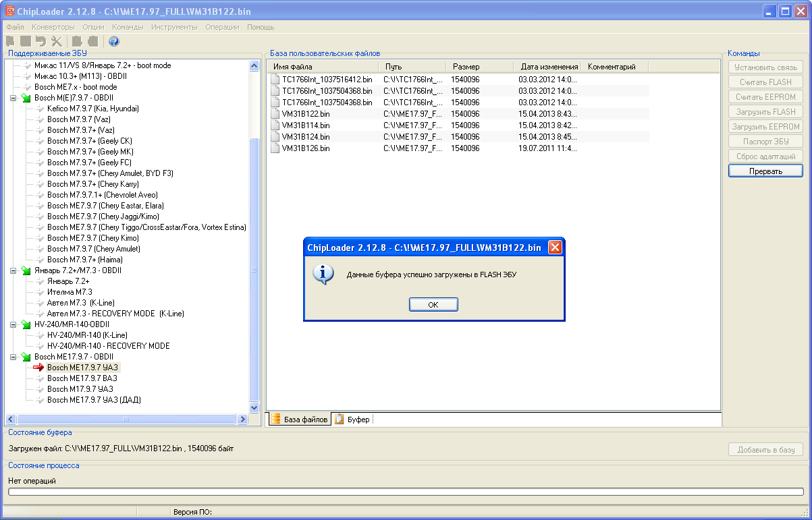Click the Прервать button

click(765, 171)
